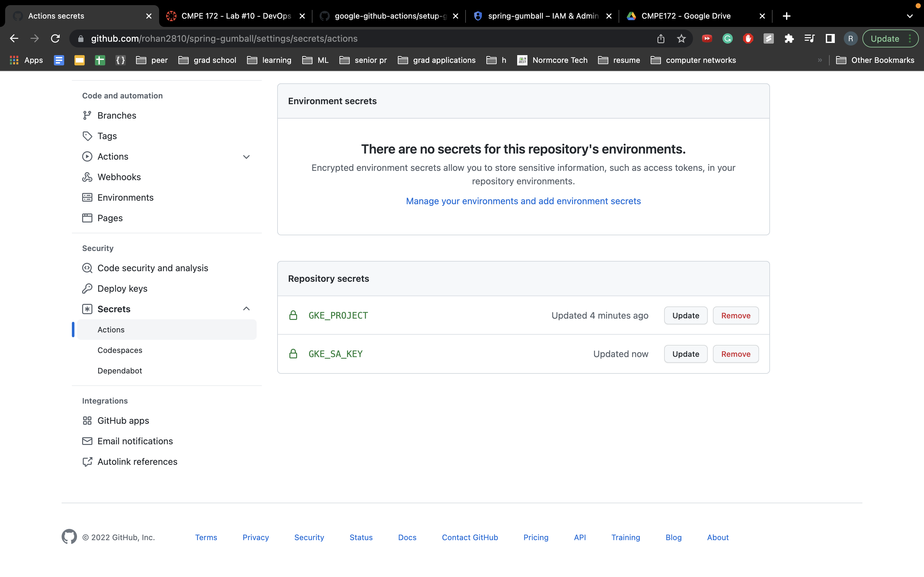Click the GitHub logo in footer
924x577 pixels.
coord(69,537)
